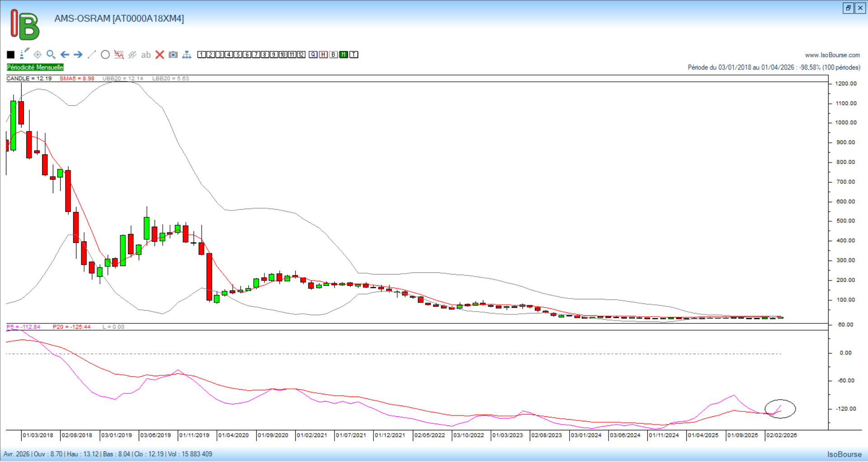The height and width of the screenshot is (462, 868).
Task: Click the red X delete icon
Action: [160, 55]
